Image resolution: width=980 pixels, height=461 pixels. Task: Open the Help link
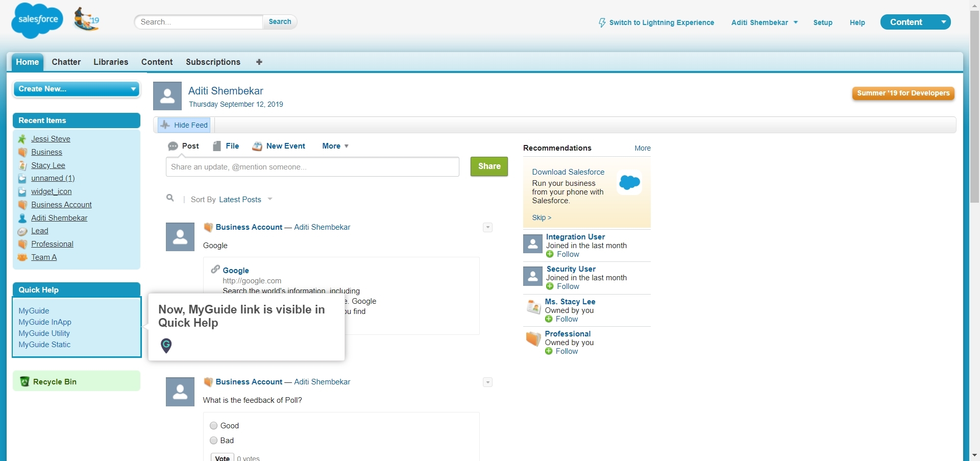click(857, 22)
